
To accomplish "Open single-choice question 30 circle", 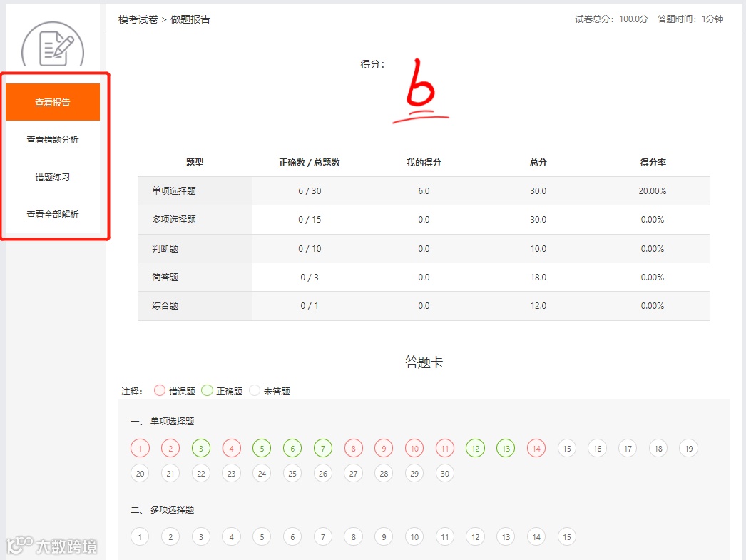I will [x=445, y=474].
